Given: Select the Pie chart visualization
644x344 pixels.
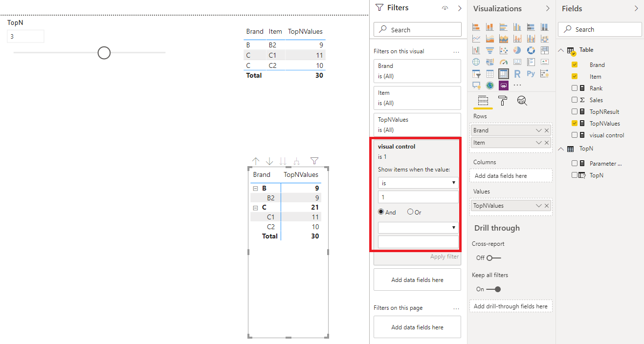Looking at the screenshot, I should click(x=517, y=50).
